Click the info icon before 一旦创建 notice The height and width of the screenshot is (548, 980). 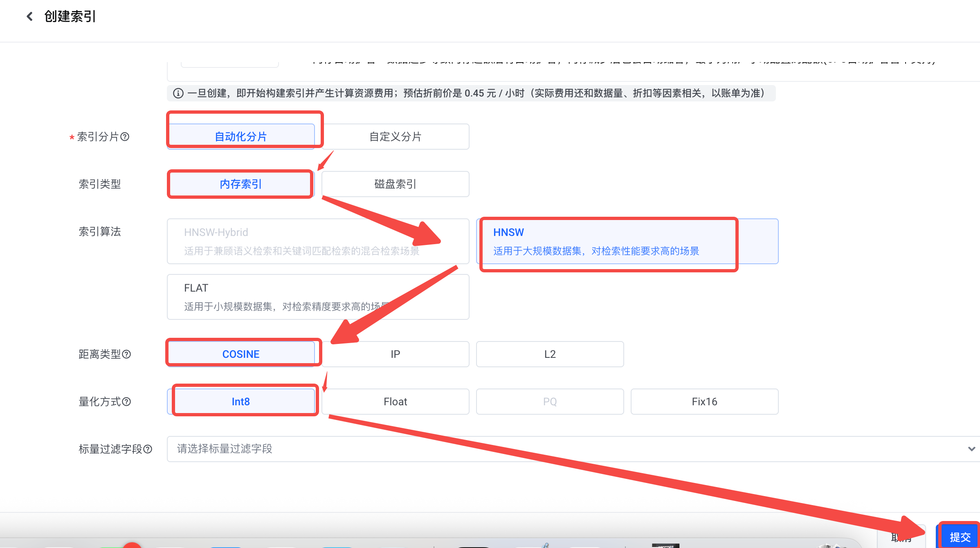178,93
